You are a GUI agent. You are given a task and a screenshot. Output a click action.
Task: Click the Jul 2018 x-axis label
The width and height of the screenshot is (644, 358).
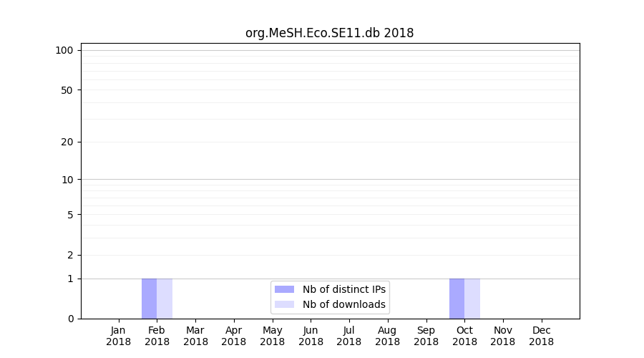pyautogui.click(x=349, y=336)
